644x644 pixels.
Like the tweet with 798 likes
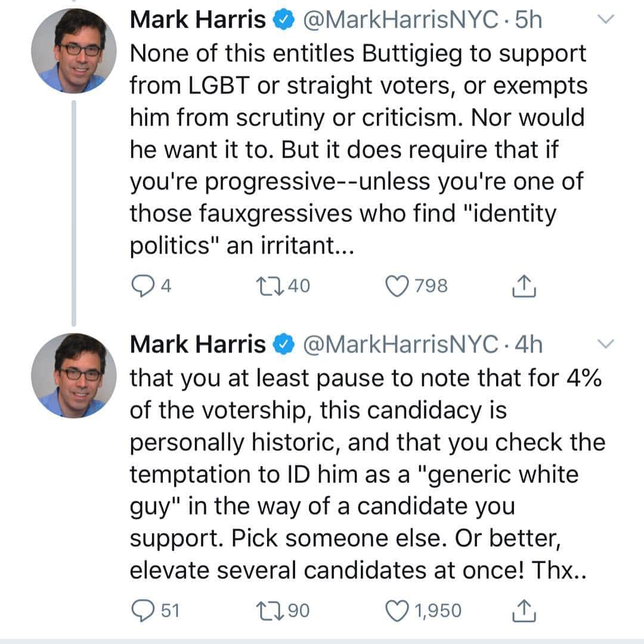[x=397, y=286]
